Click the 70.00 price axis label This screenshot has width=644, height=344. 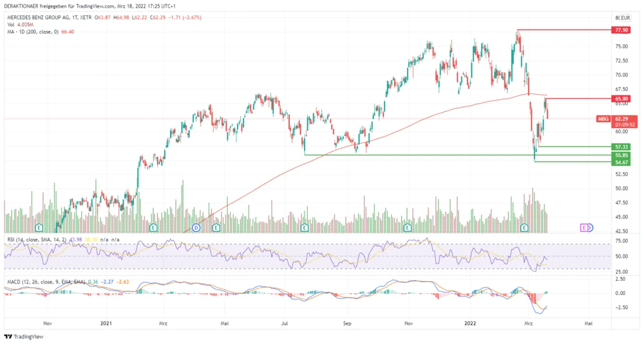coord(621,75)
